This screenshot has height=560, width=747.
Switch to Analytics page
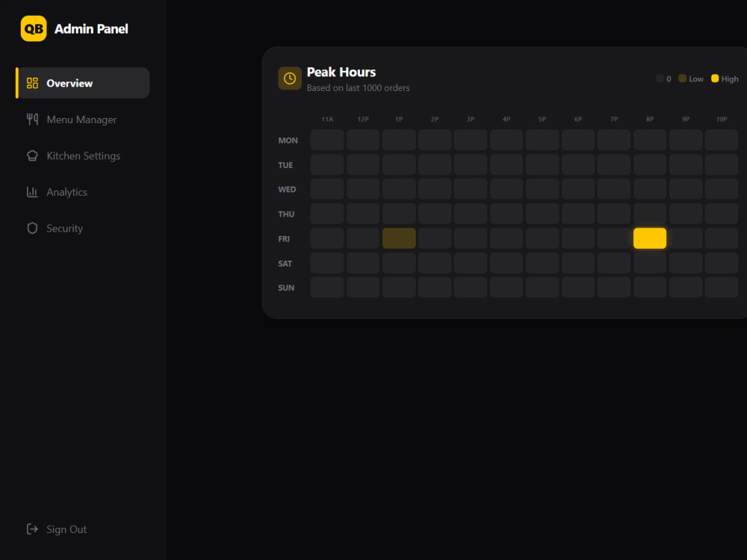pos(83,192)
